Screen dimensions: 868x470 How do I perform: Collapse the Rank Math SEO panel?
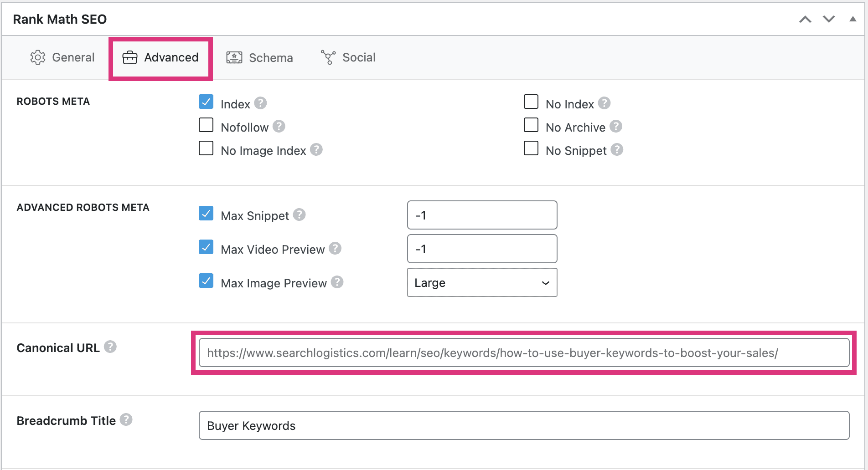click(852, 19)
